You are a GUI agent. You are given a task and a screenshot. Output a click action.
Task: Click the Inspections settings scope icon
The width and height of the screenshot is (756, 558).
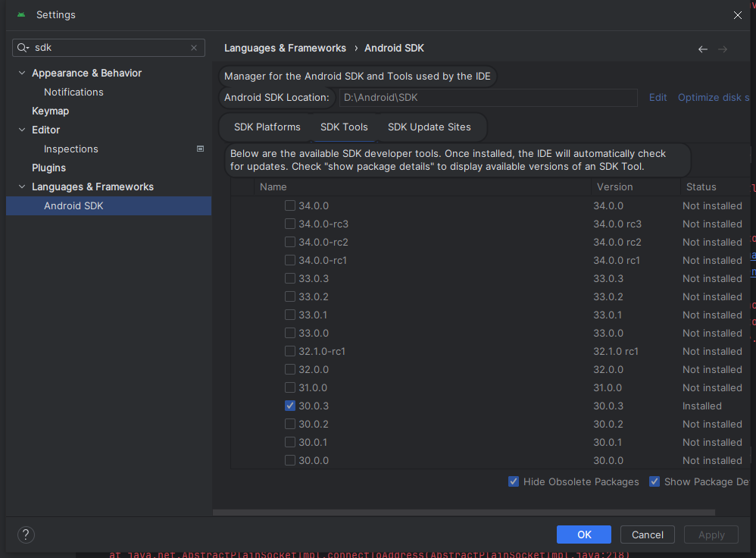pyautogui.click(x=200, y=149)
